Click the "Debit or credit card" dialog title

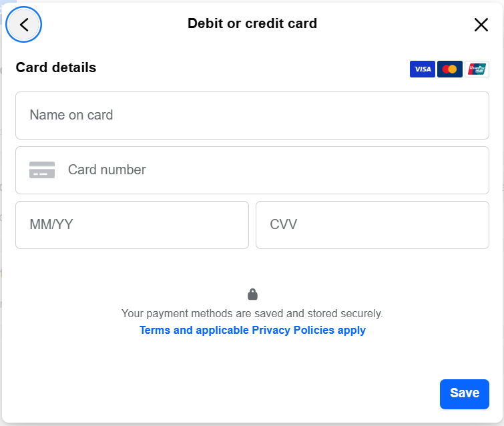tap(252, 24)
